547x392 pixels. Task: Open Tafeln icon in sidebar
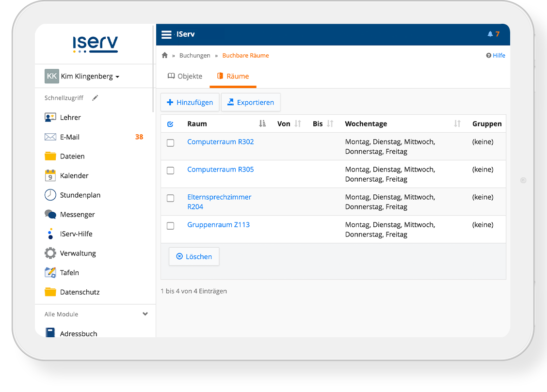[x=50, y=272]
